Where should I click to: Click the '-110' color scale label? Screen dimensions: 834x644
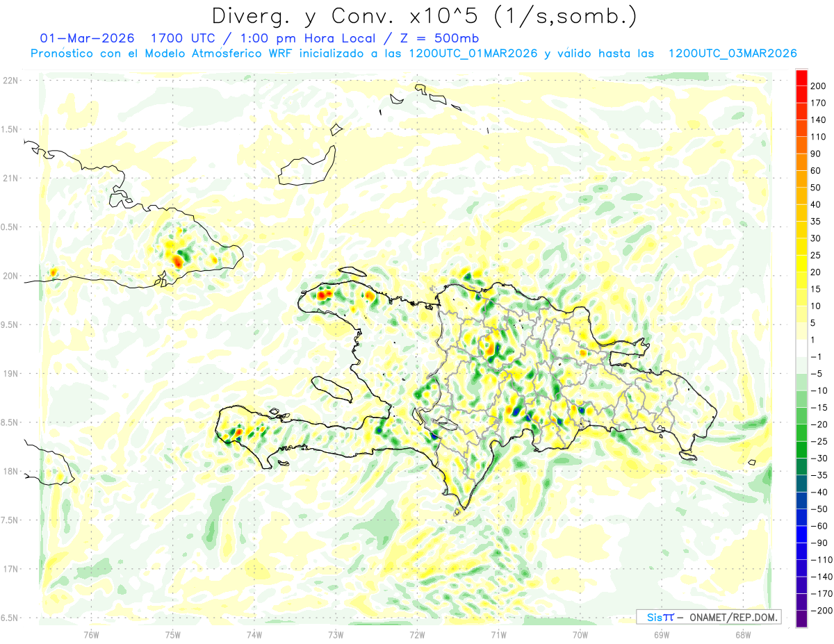click(823, 560)
